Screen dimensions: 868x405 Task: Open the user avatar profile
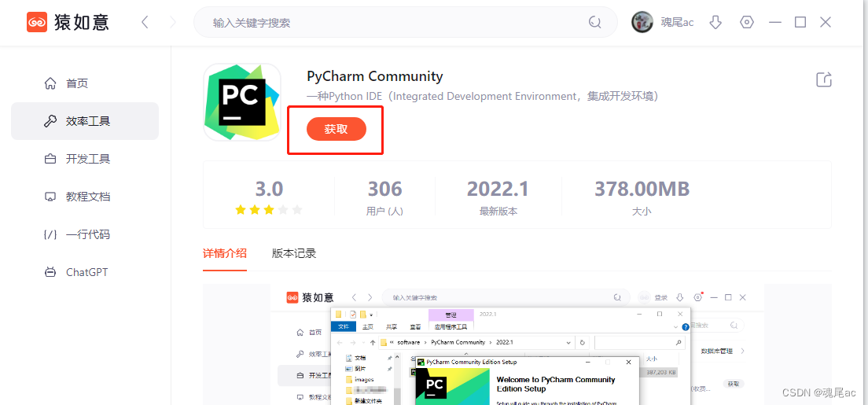tap(642, 22)
